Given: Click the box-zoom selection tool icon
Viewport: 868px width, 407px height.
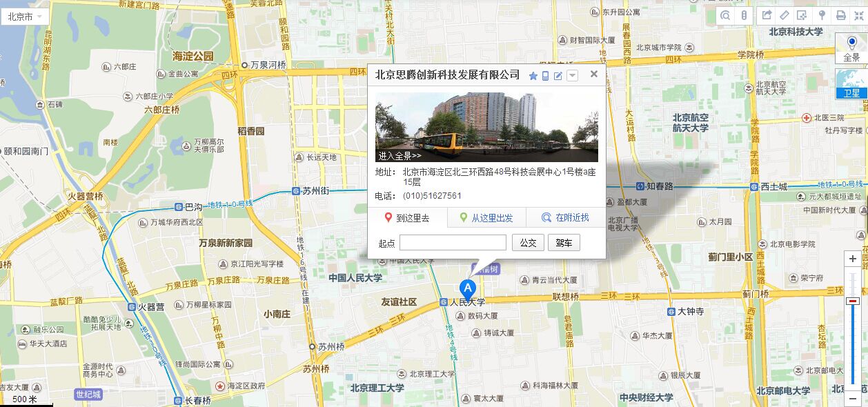Looking at the screenshot, I should pyautogui.click(x=802, y=15).
